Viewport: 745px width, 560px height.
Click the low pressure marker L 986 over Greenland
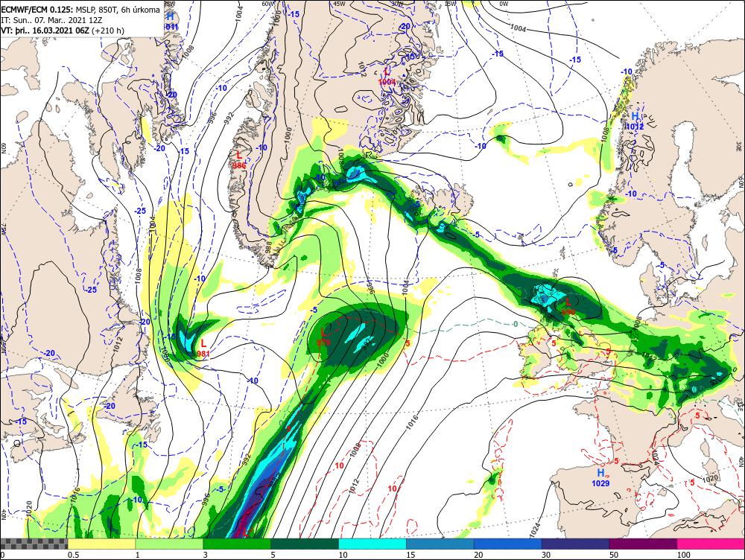(x=239, y=159)
